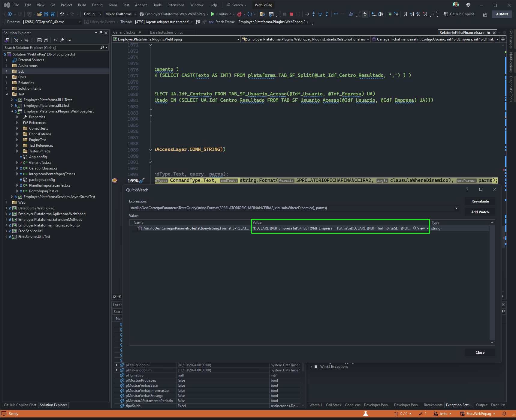Click the Save All toolbar icon
516x420 pixels.
[53, 14]
